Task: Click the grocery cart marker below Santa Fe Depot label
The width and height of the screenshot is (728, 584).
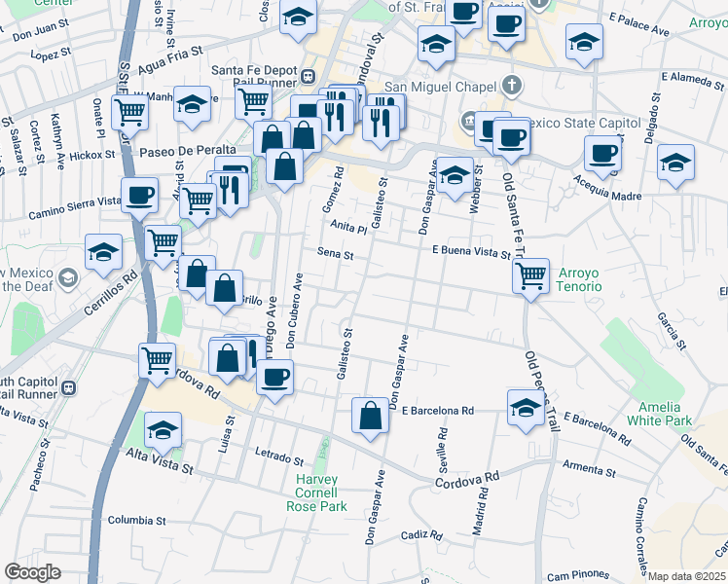Action: coord(253,104)
